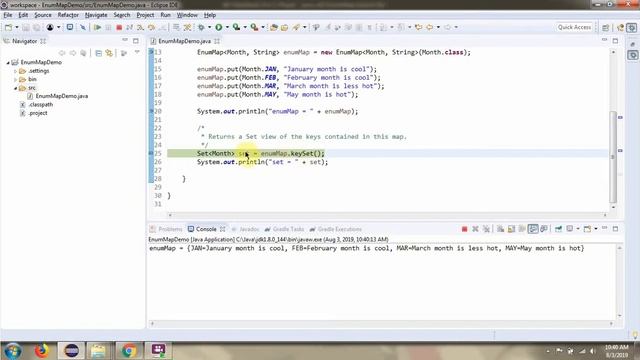Minimize the Console view panel
The width and height of the screenshot is (640, 360).
point(604,229)
